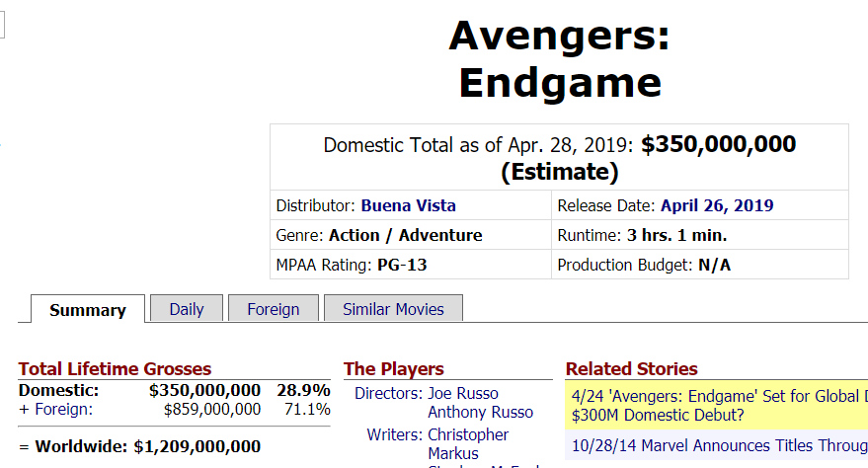
Task: Click the Writers label link
Action: coord(395,434)
